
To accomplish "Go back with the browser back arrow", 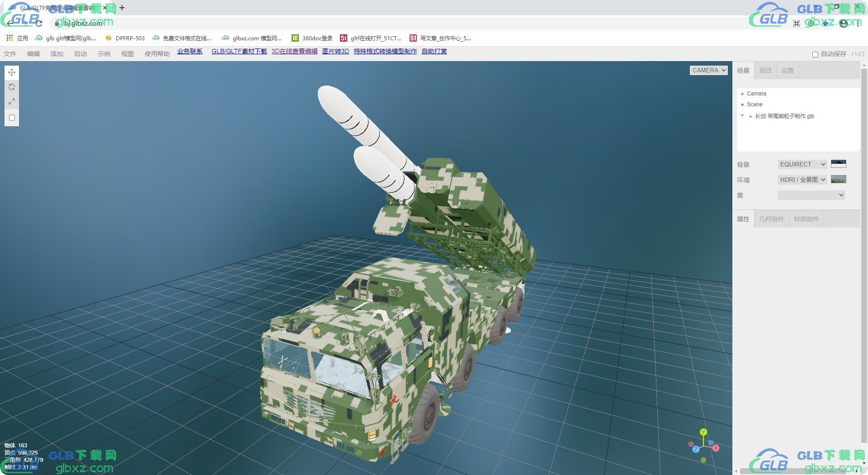I will coord(11,23).
